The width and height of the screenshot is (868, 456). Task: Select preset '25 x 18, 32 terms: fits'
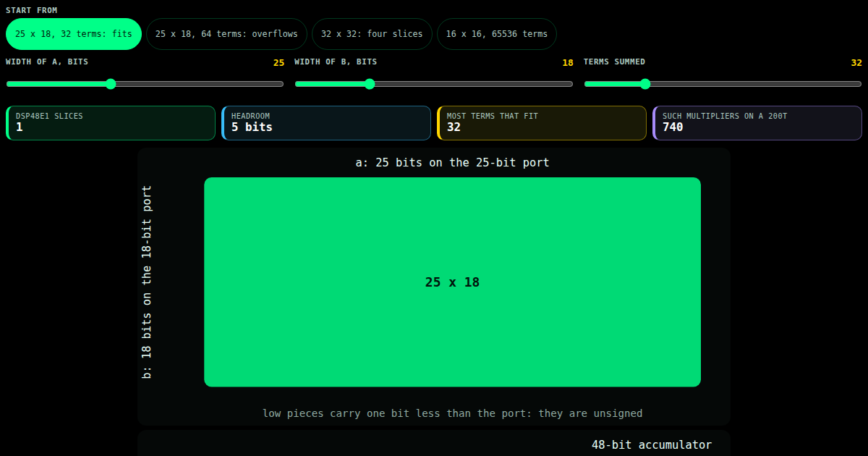pos(74,34)
